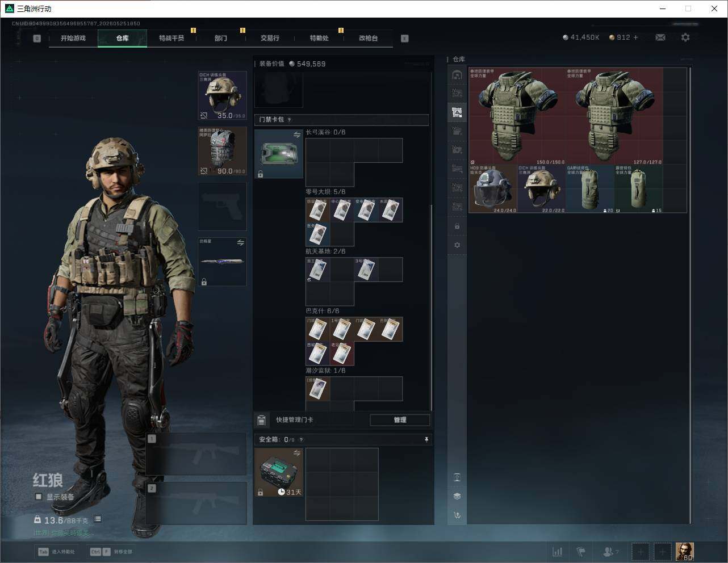Image resolution: width=728 pixels, height=563 pixels.
Task: Select the warehouse armor with 150.0/150.0 durability
Action: pos(517,116)
